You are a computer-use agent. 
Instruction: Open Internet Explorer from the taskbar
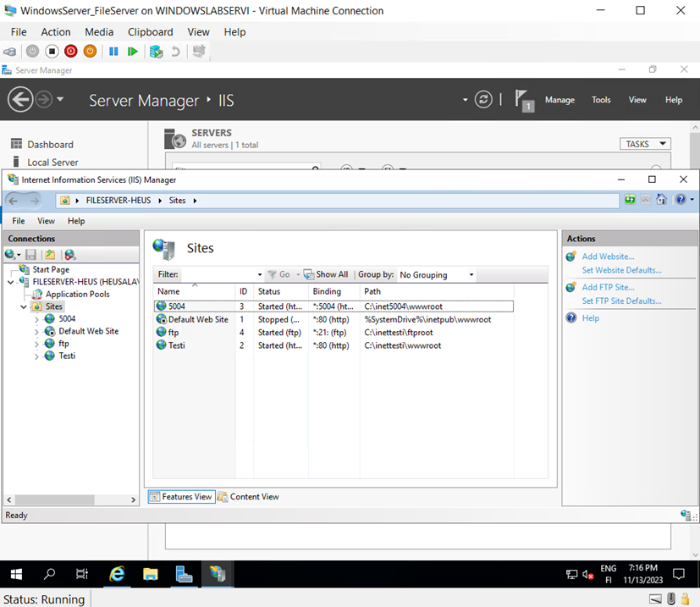tap(117, 574)
